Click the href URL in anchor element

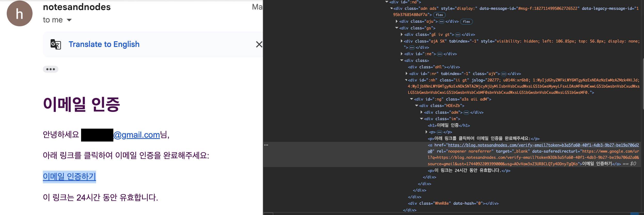click(533, 148)
